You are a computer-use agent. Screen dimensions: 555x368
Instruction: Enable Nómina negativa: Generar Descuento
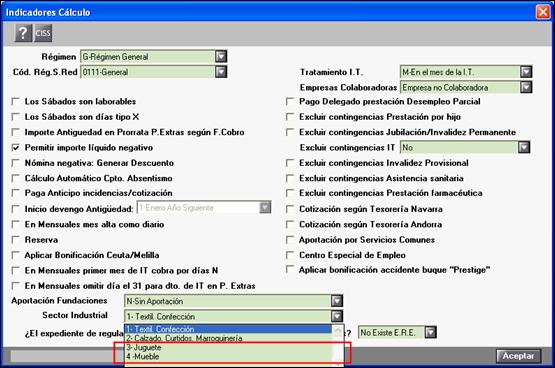(15, 163)
